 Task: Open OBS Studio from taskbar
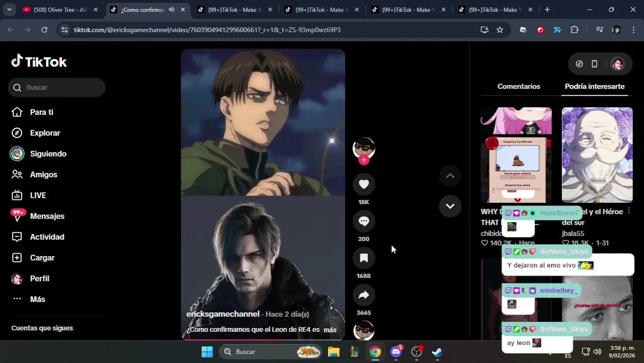pyautogui.click(x=417, y=352)
